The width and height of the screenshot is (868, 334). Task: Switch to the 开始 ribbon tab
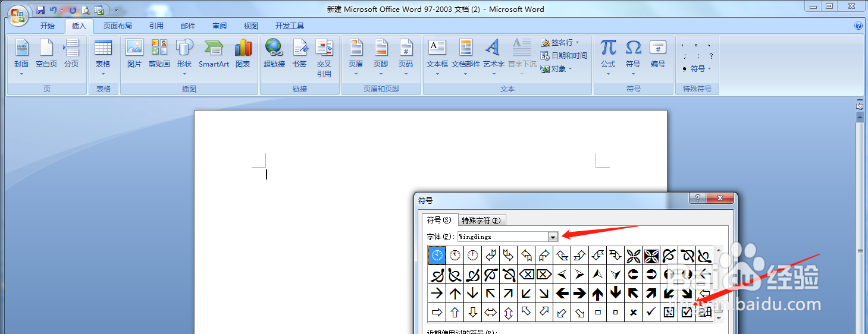(x=48, y=26)
